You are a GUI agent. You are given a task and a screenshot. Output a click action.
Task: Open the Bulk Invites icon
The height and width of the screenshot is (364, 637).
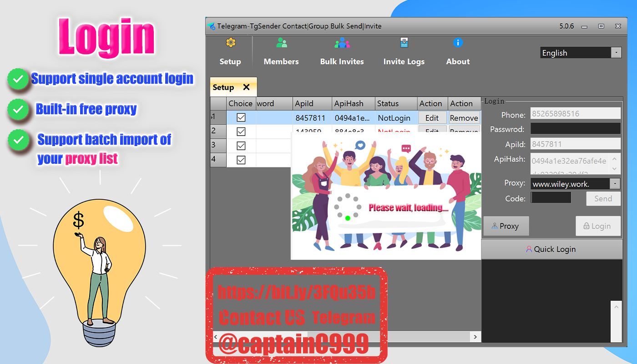(342, 42)
